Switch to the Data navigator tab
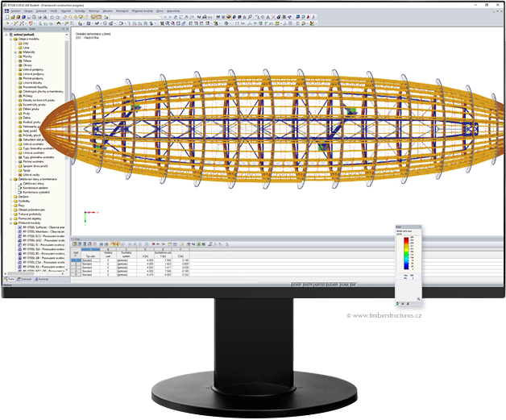The height and width of the screenshot is (420, 506). [9, 279]
